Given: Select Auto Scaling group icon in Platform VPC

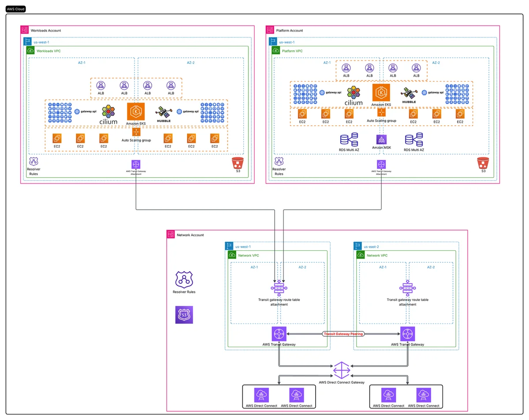Looking at the screenshot, I should [381, 112].
